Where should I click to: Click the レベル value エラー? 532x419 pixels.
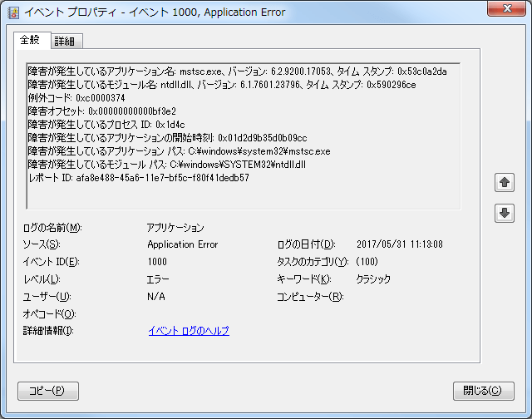pyautogui.click(x=158, y=279)
